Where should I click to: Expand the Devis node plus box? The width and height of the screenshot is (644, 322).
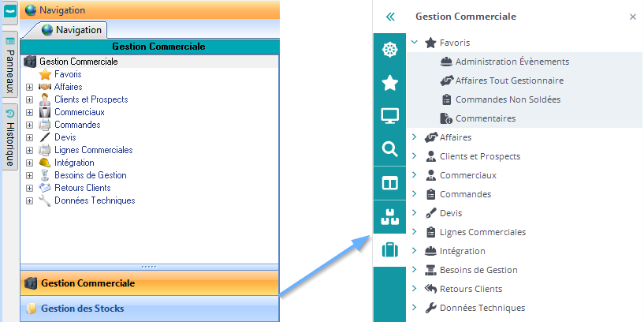pyautogui.click(x=29, y=137)
